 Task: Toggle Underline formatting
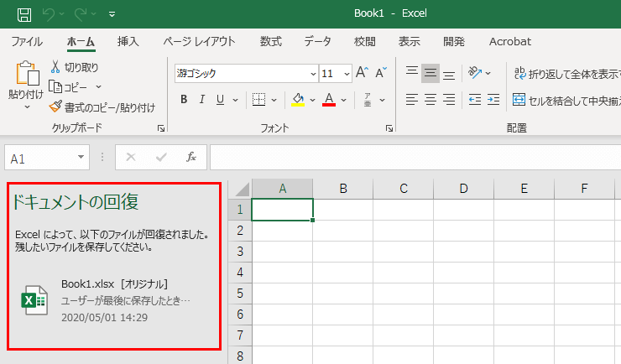(220, 99)
